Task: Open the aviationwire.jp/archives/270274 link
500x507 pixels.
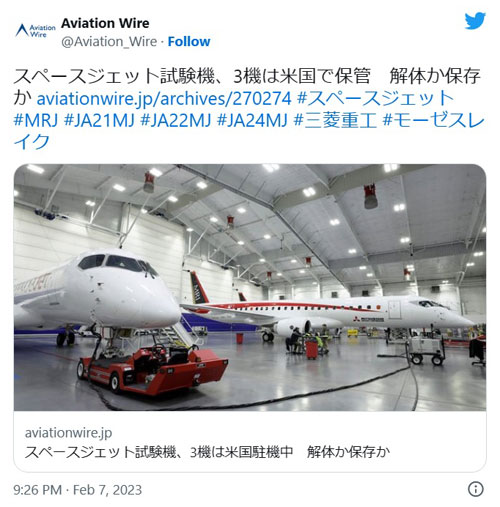Action: click(164, 99)
